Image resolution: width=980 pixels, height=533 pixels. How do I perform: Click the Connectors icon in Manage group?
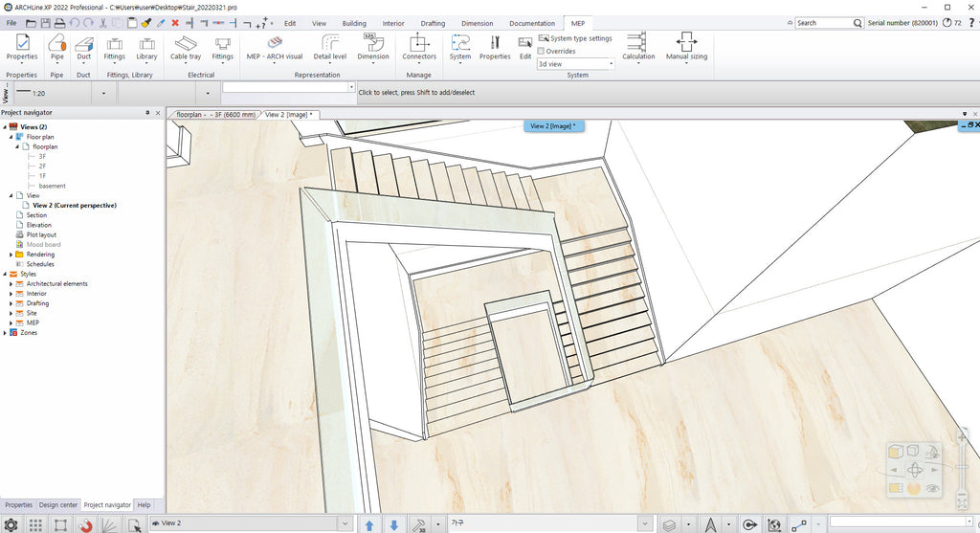point(419,44)
